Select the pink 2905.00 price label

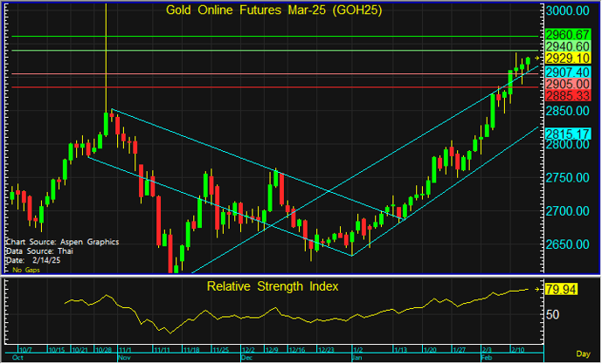click(x=568, y=84)
